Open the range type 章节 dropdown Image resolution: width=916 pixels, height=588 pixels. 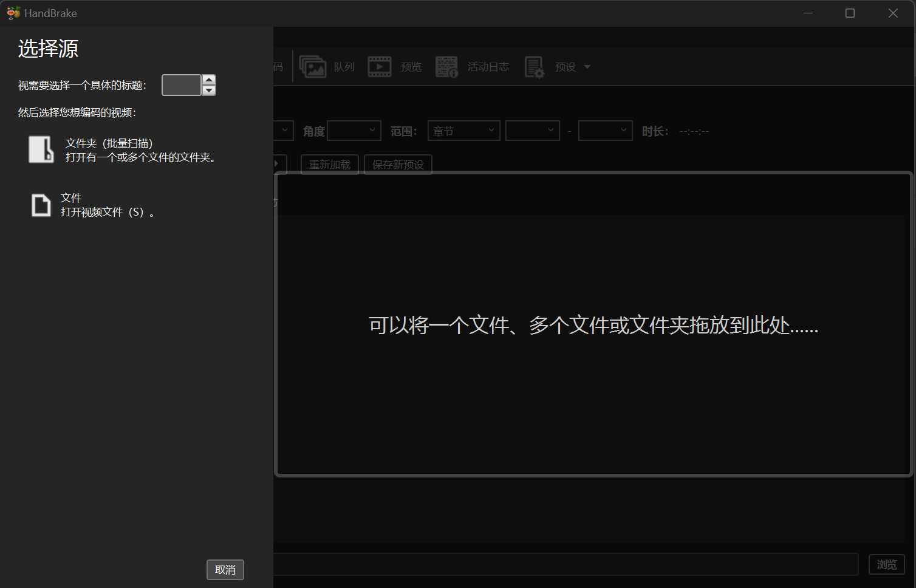[x=463, y=131]
